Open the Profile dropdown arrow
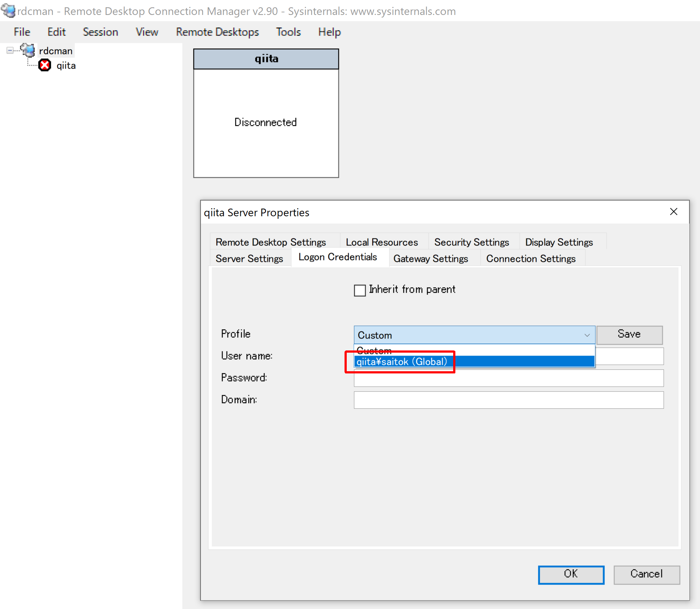This screenshot has width=700, height=609. click(587, 335)
